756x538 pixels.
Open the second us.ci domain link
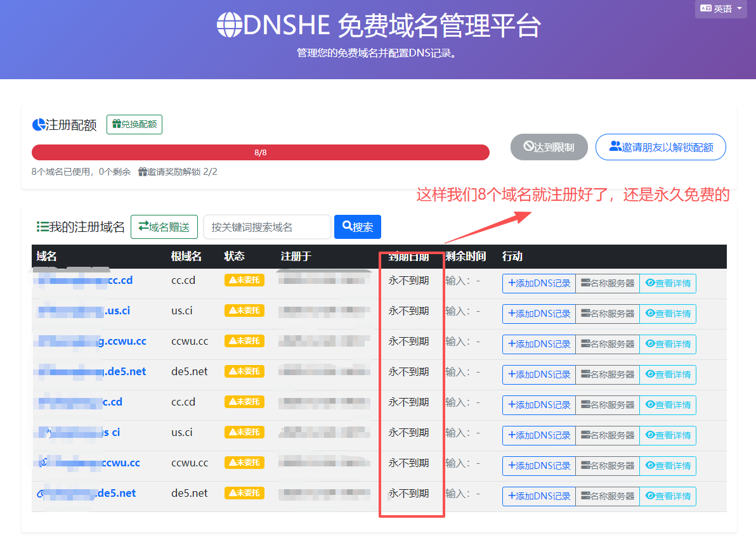click(x=79, y=432)
